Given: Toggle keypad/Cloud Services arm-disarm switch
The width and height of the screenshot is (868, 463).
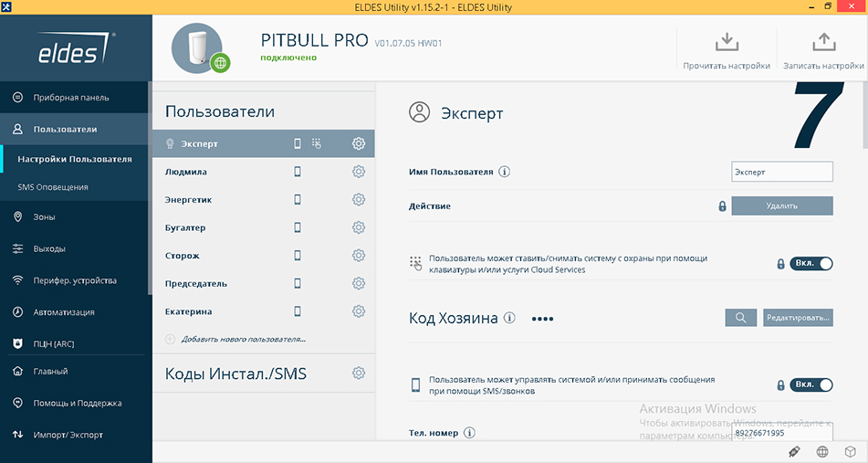Looking at the screenshot, I should [x=811, y=264].
